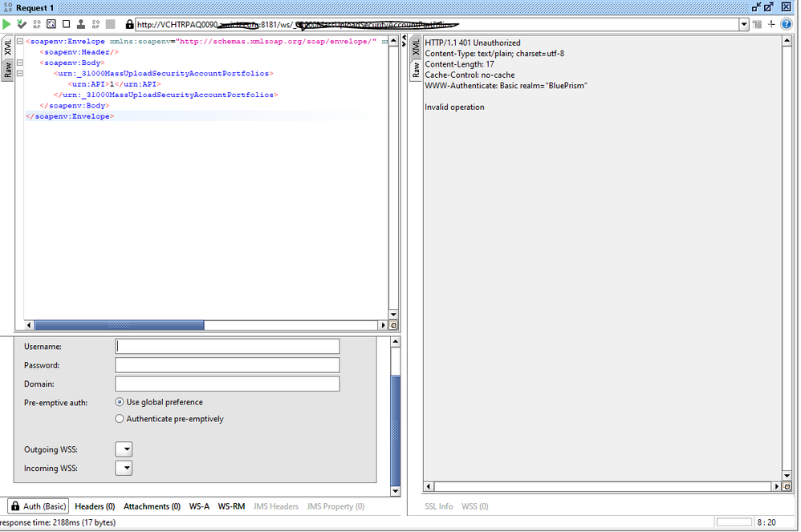This screenshot has height=532, width=801.
Task: Click the blue help question mark icon
Action: [x=786, y=25]
